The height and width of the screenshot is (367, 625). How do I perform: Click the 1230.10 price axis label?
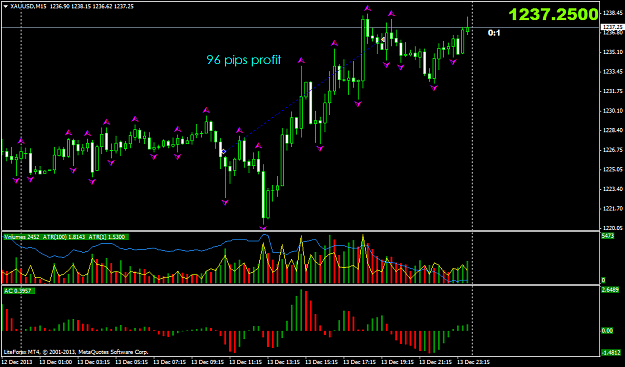pos(613,111)
